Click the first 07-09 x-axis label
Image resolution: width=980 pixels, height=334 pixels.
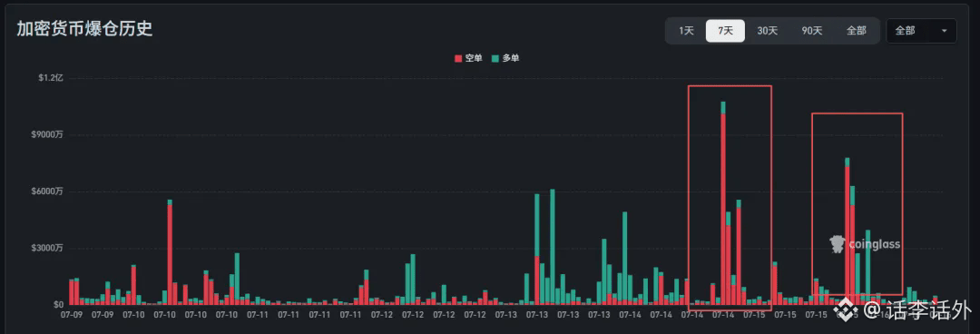72,315
